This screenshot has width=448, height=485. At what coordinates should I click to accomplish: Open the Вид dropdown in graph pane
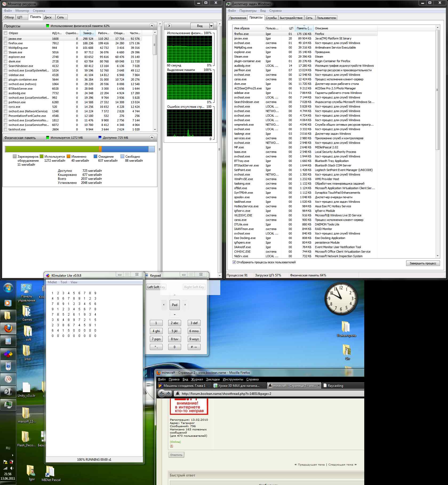[x=211, y=26]
